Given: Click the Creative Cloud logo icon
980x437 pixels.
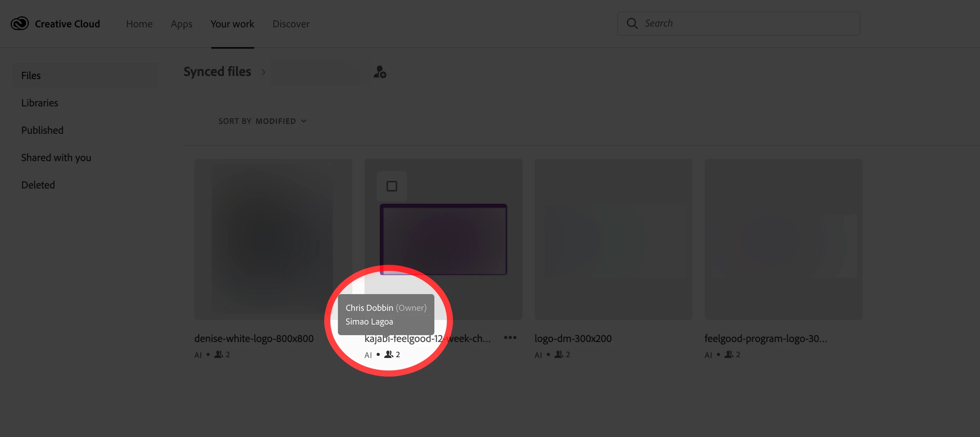Looking at the screenshot, I should [20, 24].
